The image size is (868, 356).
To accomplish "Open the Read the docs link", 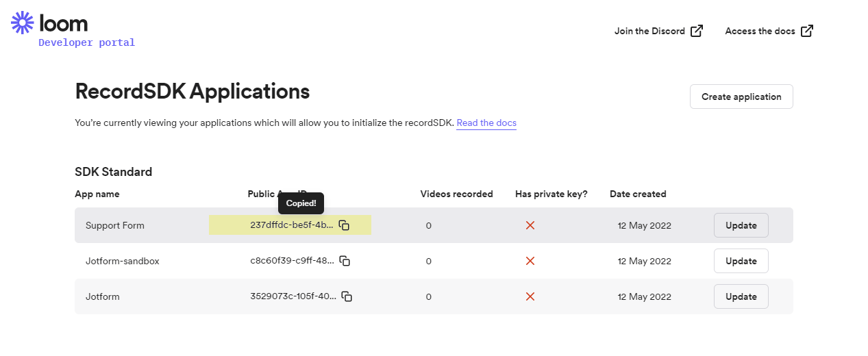I will tap(486, 123).
